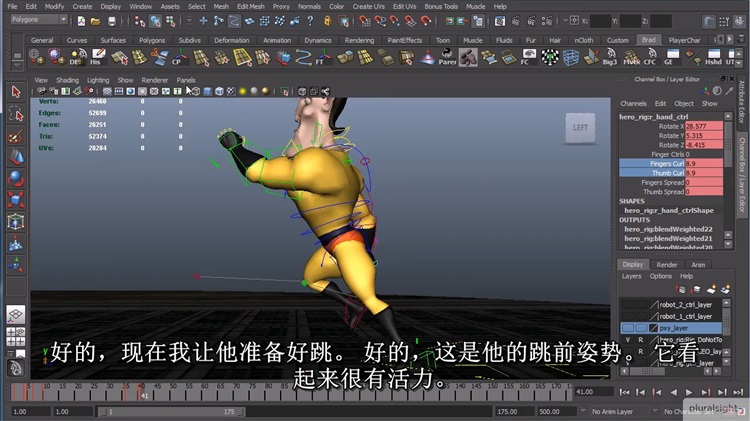Play the animation forward
Viewport: 750px width, 421px height.
pos(689,392)
